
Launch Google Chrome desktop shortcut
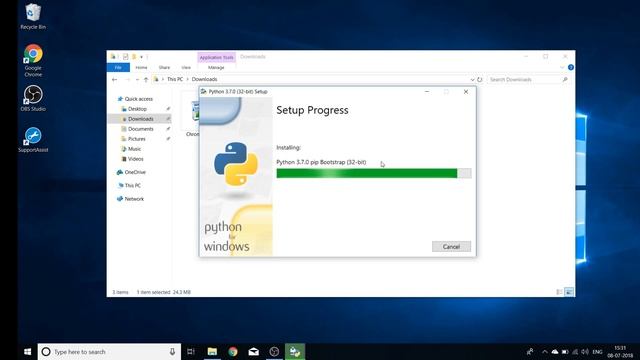(33, 60)
